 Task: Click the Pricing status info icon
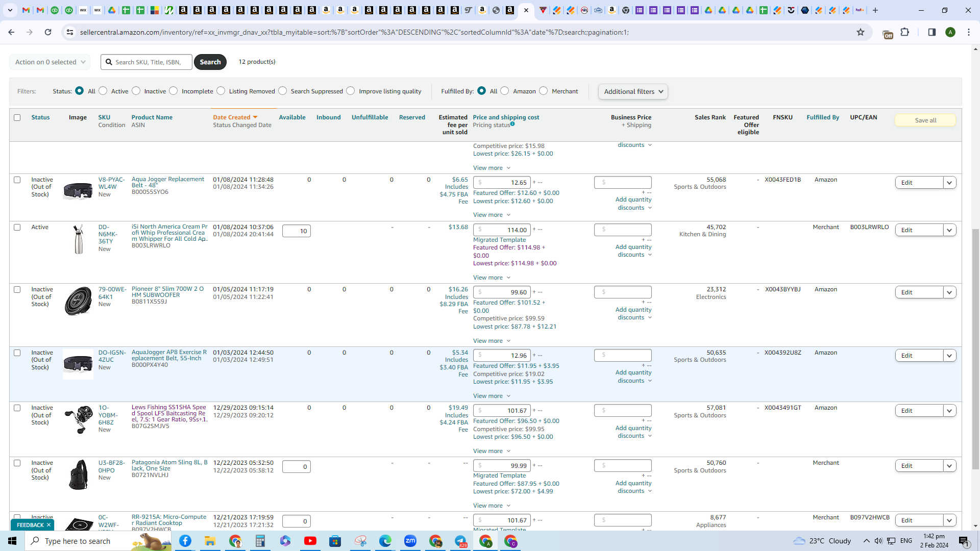512,124
